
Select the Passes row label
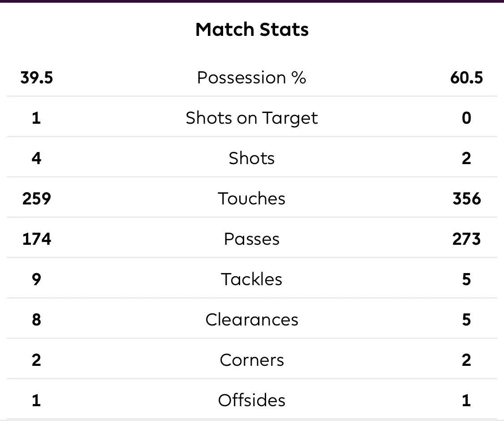click(x=252, y=239)
